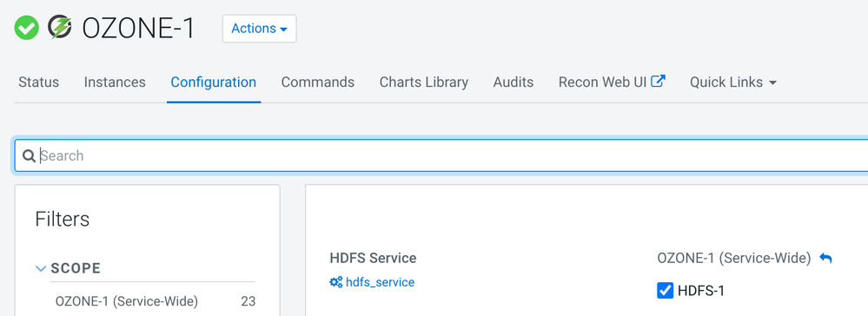Viewport: 868px width, 316px height.
Task: Click the Filters panel heading
Action: [62, 219]
